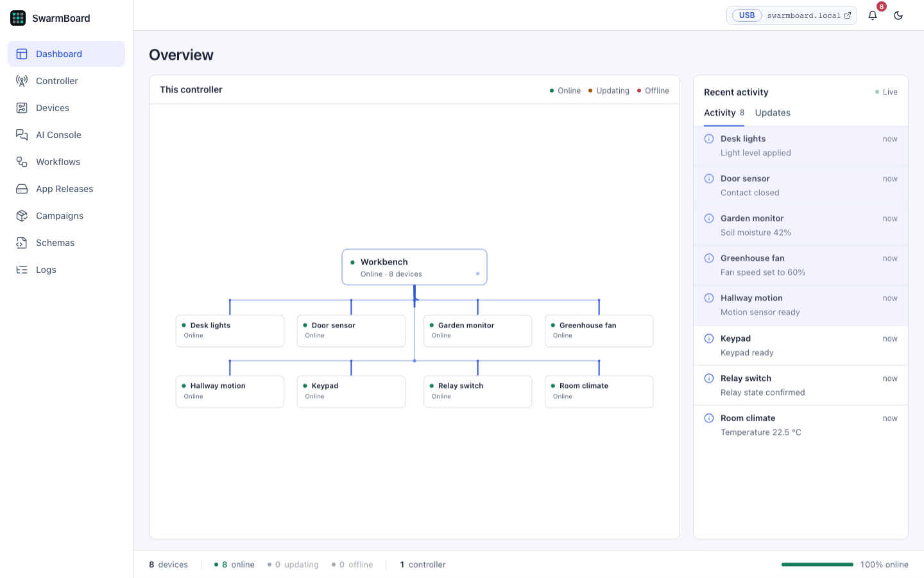Open Workflows from the sidebar
This screenshot has width=924, height=578.
pyautogui.click(x=66, y=162)
